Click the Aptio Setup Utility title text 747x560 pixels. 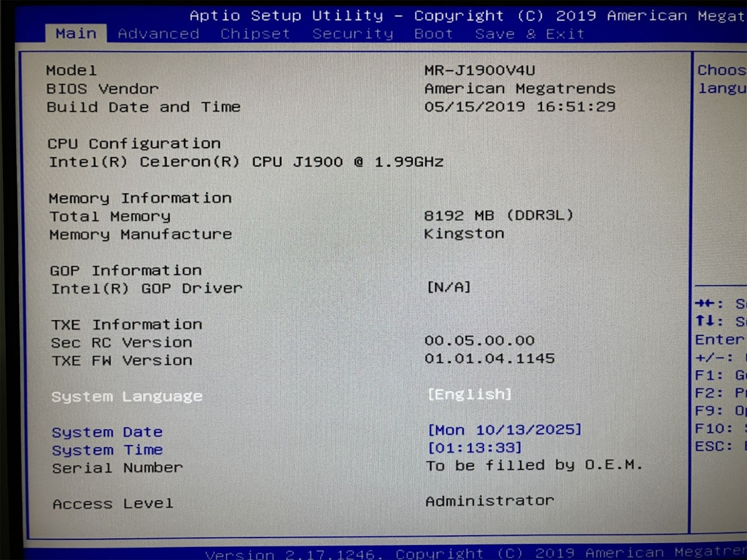pyautogui.click(x=286, y=16)
